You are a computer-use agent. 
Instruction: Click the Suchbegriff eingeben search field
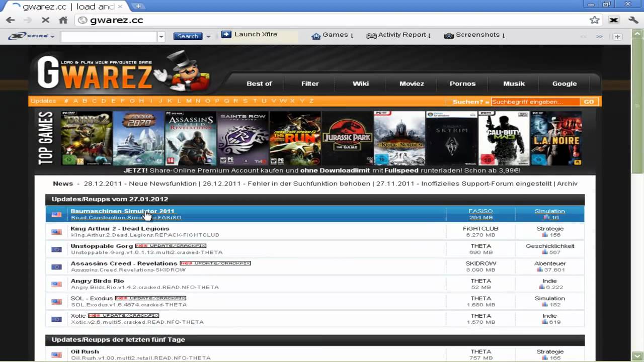tap(535, 102)
